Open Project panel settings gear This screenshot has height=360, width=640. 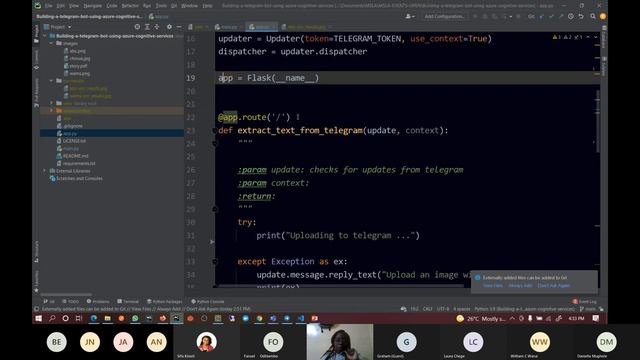(169, 27)
